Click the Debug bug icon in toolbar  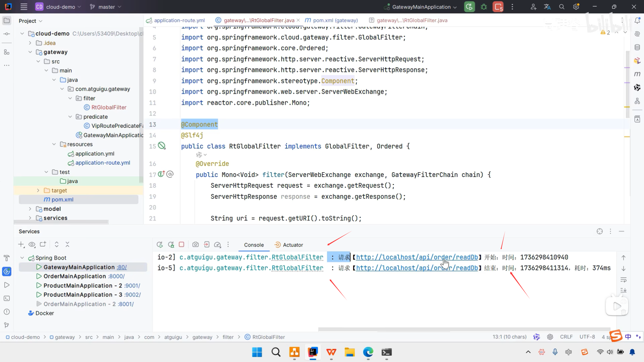tap(484, 7)
